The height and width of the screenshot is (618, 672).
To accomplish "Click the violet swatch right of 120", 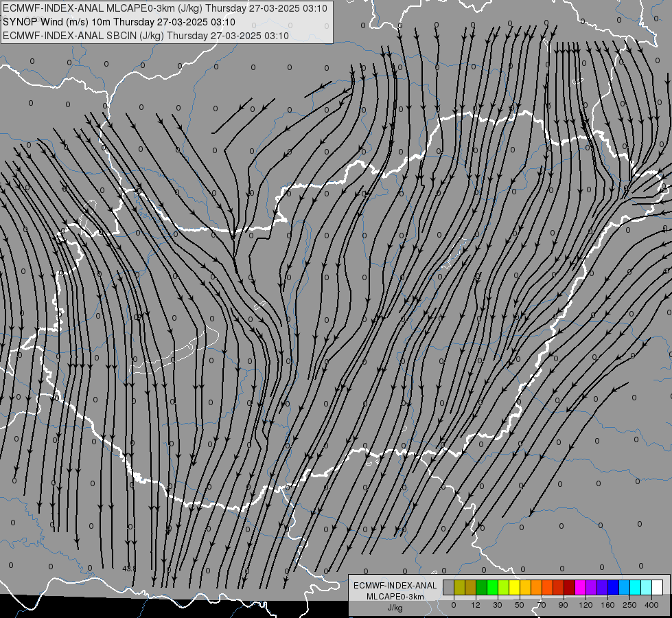I will tap(592, 587).
